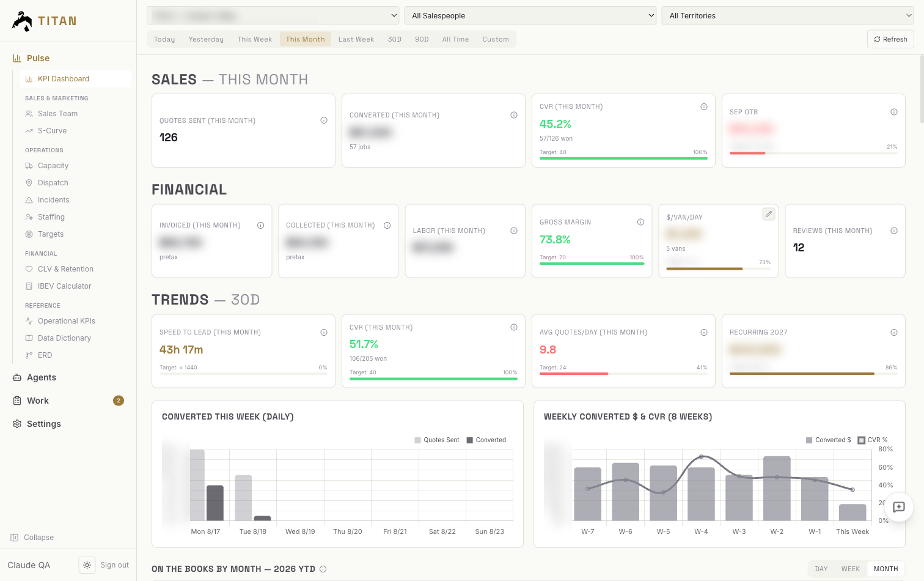Toggle CVR % legend in weekly chart
Screen dimensions: 924x581
click(x=873, y=440)
